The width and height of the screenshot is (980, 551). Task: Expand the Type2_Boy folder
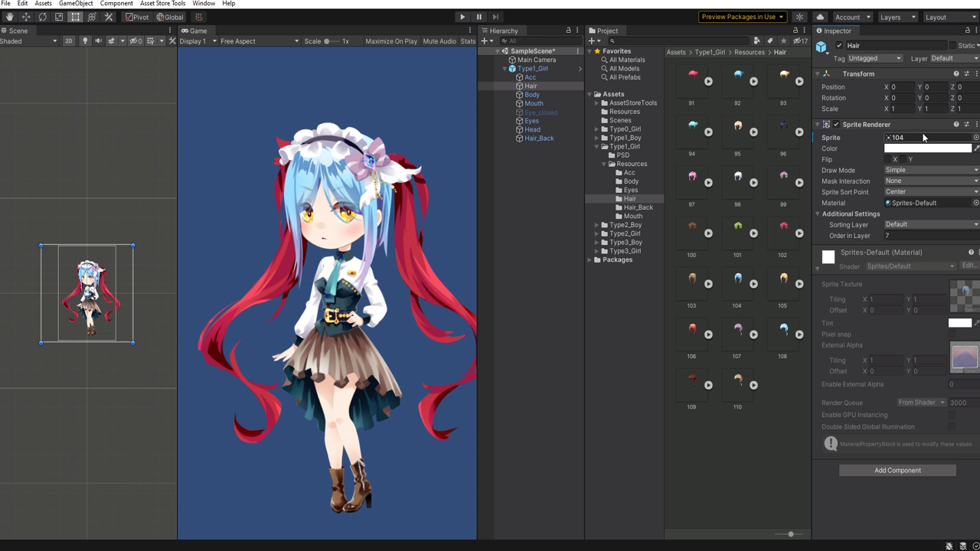(597, 225)
